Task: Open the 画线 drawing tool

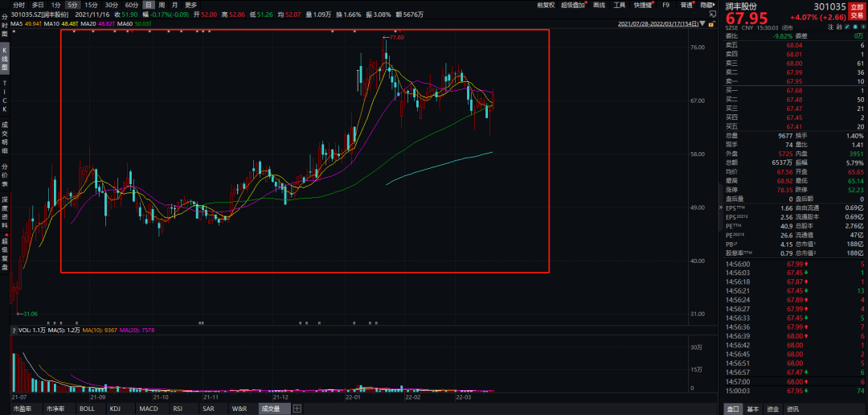Action: pyautogui.click(x=599, y=5)
